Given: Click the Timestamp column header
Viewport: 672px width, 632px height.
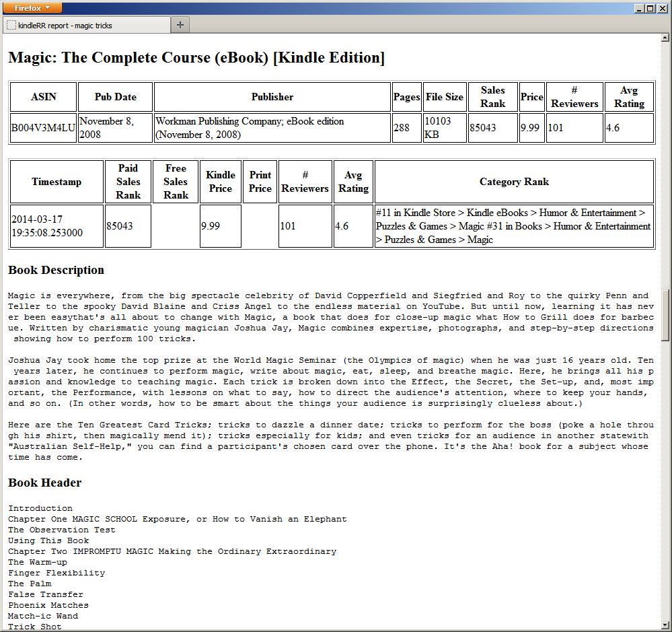Looking at the screenshot, I should (57, 182).
